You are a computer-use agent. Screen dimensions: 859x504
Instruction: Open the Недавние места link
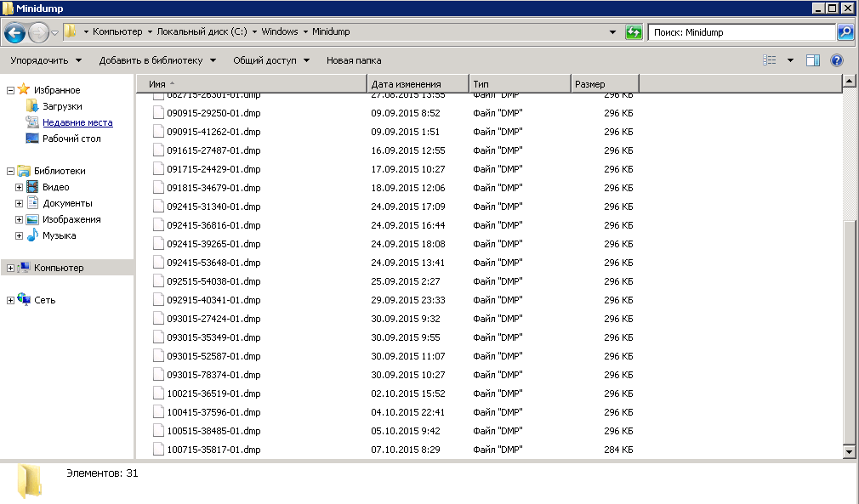[77, 122]
